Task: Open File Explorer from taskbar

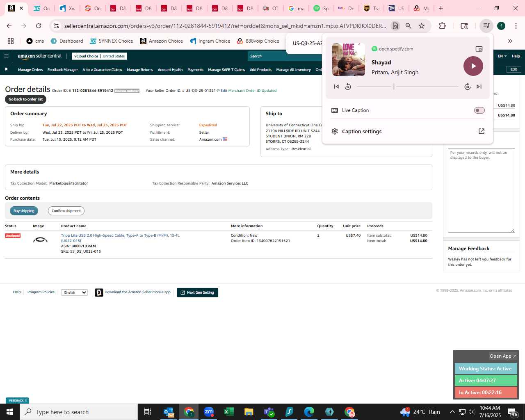Action: pos(249,412)
